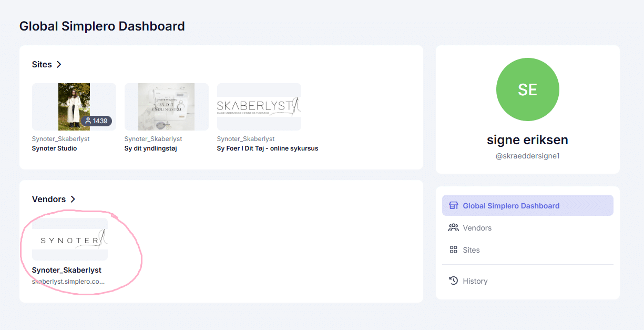Open the Sy dit yndlingstøj thumbnail
Screen dimensions: 644x330
click(166, 106)
